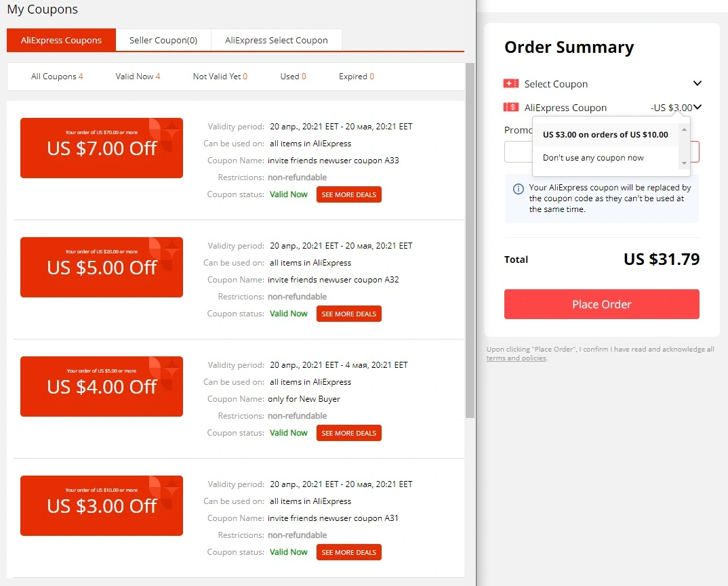The image size is (728, 586).
Task: Choose US $3.00 on orders of US $10.00
Action: click(605, 135)
